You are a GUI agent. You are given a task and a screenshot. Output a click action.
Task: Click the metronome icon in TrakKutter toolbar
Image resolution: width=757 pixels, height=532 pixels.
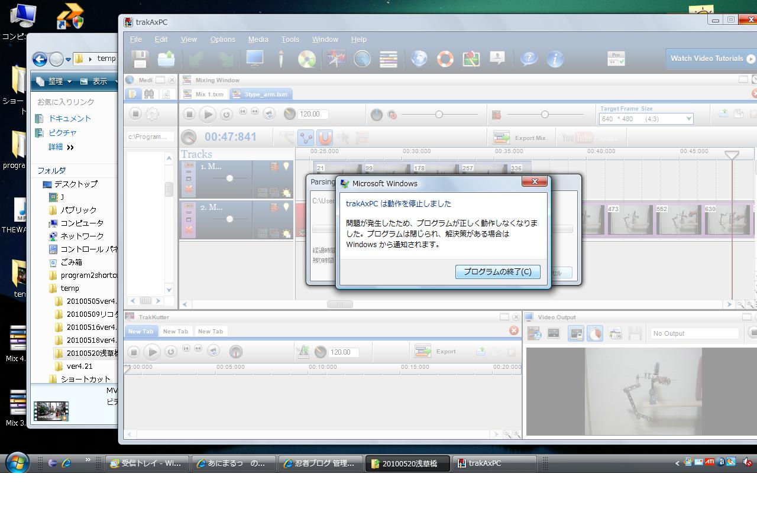303,352
